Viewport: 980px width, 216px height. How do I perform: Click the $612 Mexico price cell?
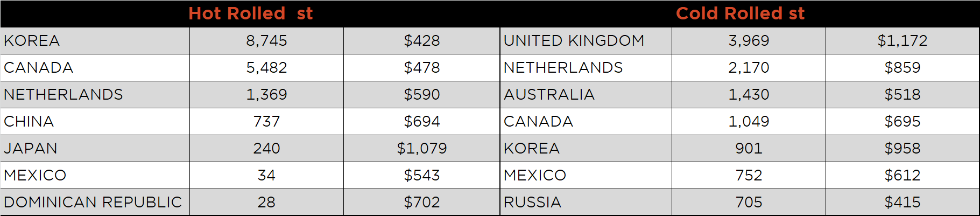tap(903, 175)
